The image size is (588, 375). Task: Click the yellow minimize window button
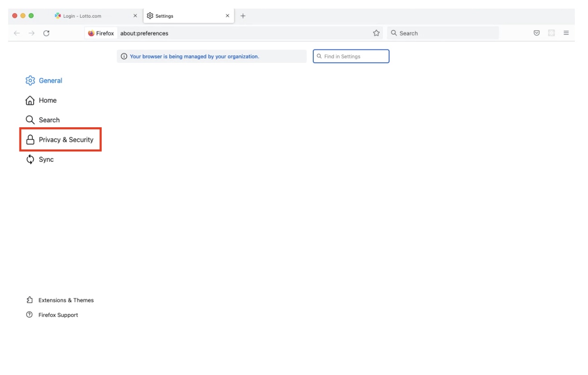click(x=23, y=15)
